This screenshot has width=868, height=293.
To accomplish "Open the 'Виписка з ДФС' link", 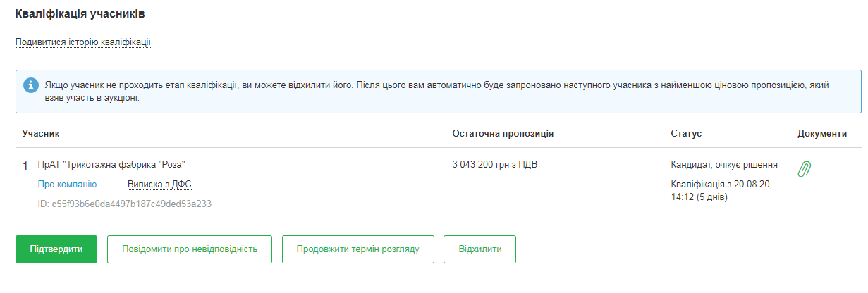I will (159, 185).
